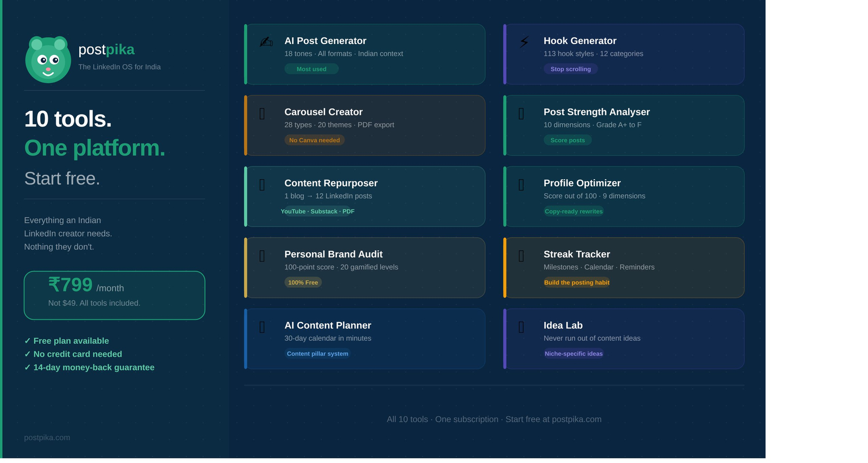The width and height of the screenshot is (868, 463).
Task: Open the AI Content Planner card title
Action: tap(328, 325)
